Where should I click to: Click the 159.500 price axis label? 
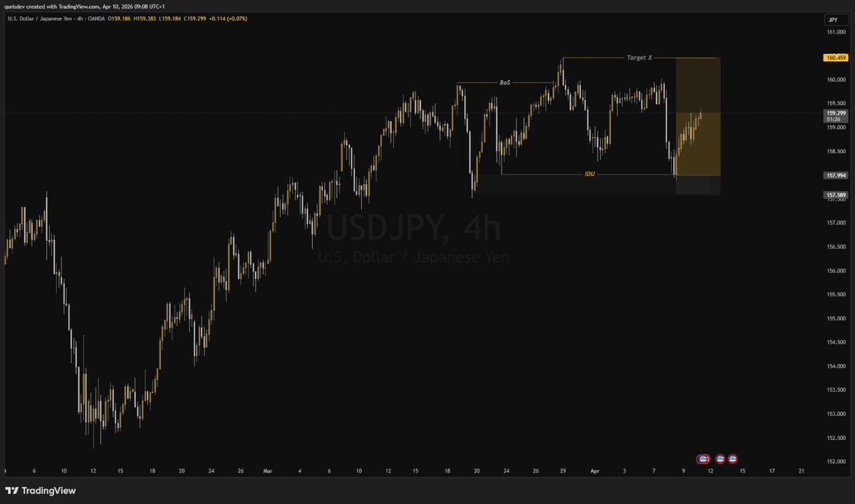pyautogui.click(x=835, y=103)
